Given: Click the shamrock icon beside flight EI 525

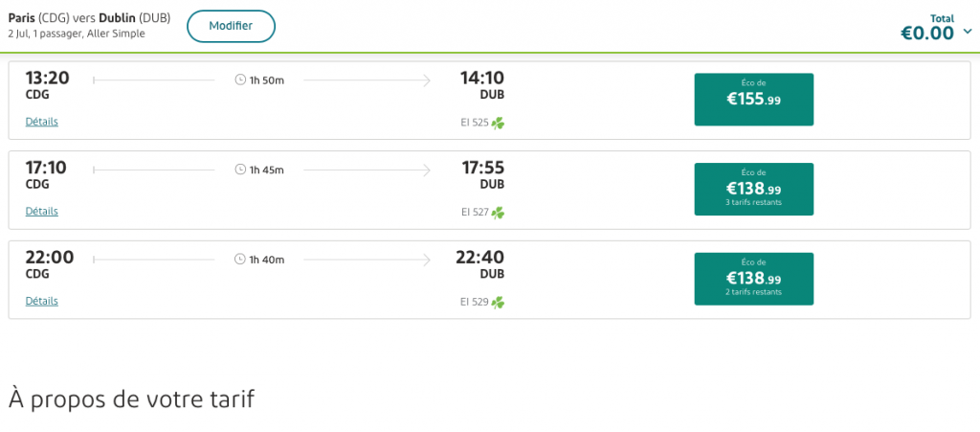Looking at the screenshot, I should (499, 123).
